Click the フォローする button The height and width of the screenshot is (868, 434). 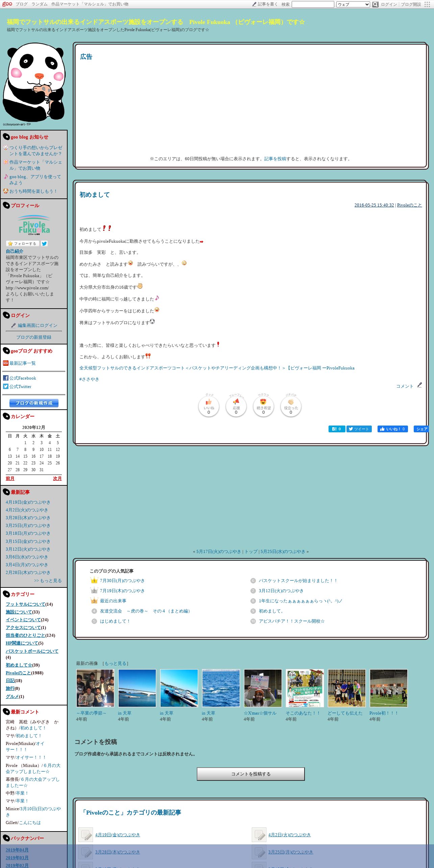[22, 243]
